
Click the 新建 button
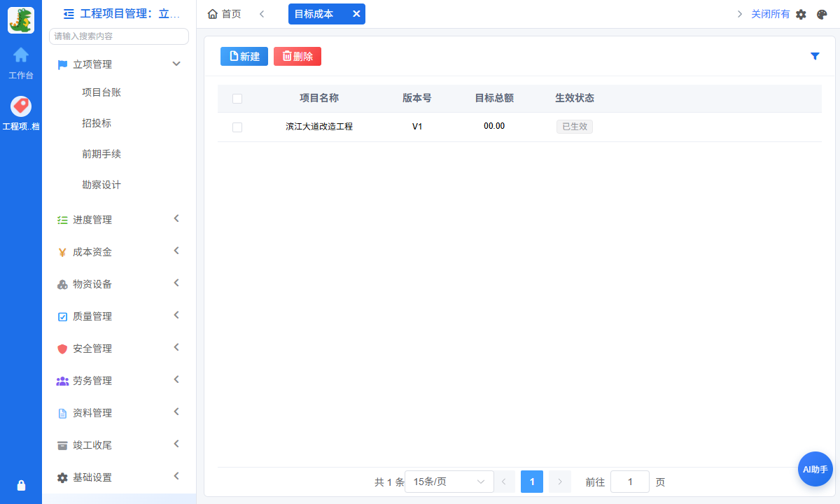coord(244,57)
